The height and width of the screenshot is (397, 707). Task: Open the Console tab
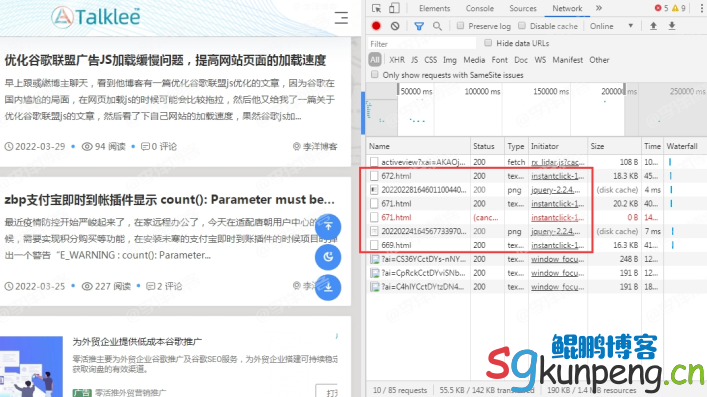pos(479,8)
